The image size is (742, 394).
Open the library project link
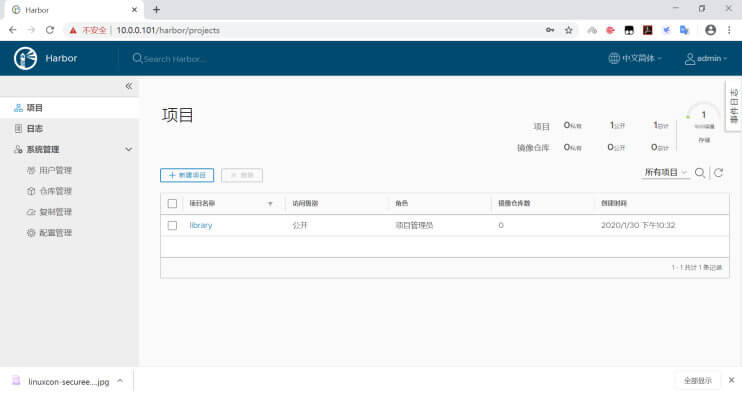tap(201, 226)
